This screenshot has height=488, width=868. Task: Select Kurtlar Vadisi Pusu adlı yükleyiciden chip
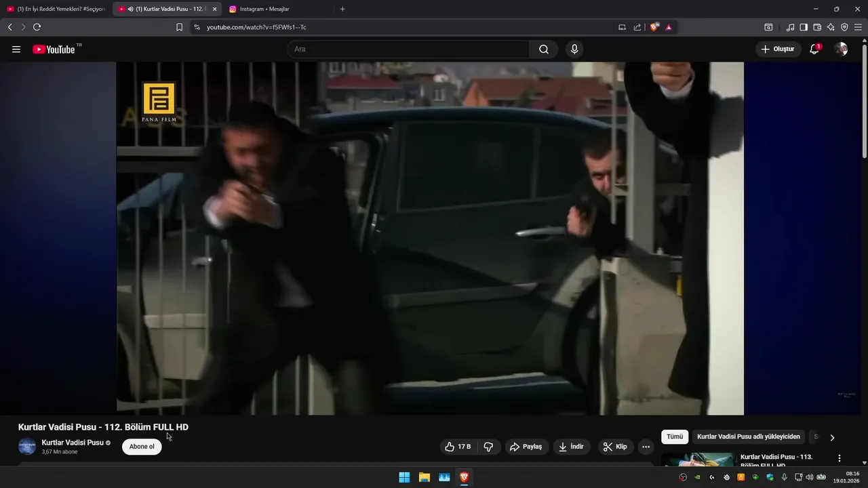(x=749, y=437)
